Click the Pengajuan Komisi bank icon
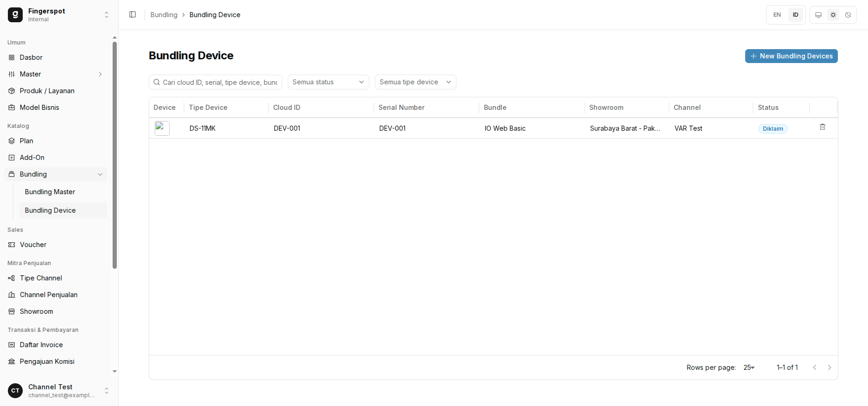868x406 pixels. [12, 362]
